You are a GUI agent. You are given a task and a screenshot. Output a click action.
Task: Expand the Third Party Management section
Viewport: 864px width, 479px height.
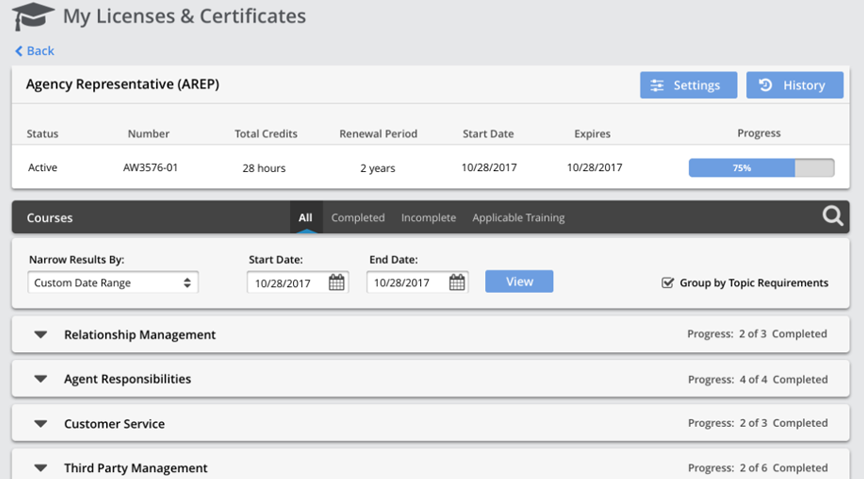click(41, 467)
